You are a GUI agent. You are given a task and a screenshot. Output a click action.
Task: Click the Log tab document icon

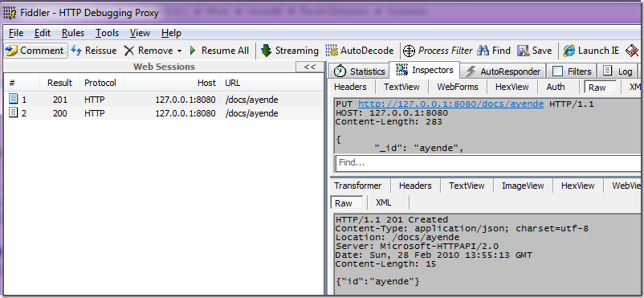[x=608, y=71]
